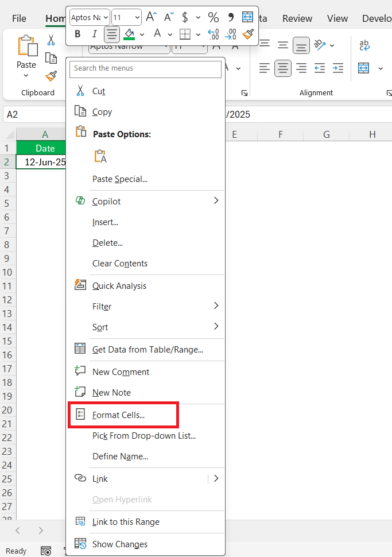Viewport: 392px width, 557px height.
Task: Switch to the View tab
Action: (x=337, y=18)
